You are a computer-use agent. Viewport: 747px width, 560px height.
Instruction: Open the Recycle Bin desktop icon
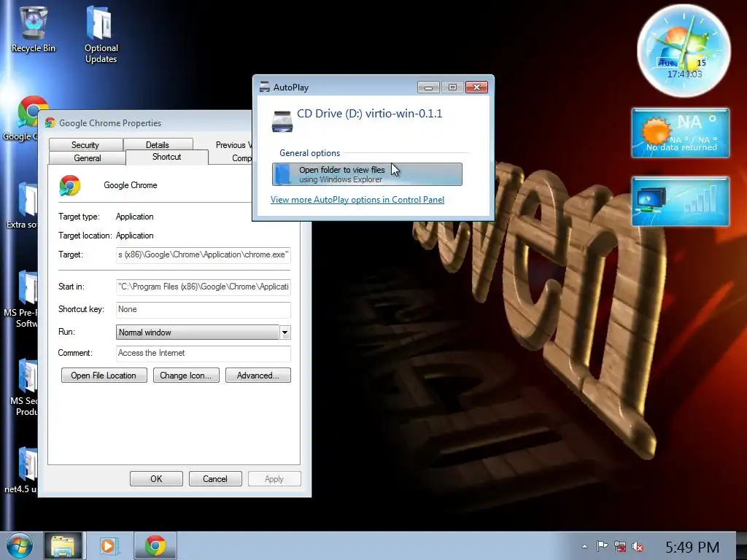[34, 28]
